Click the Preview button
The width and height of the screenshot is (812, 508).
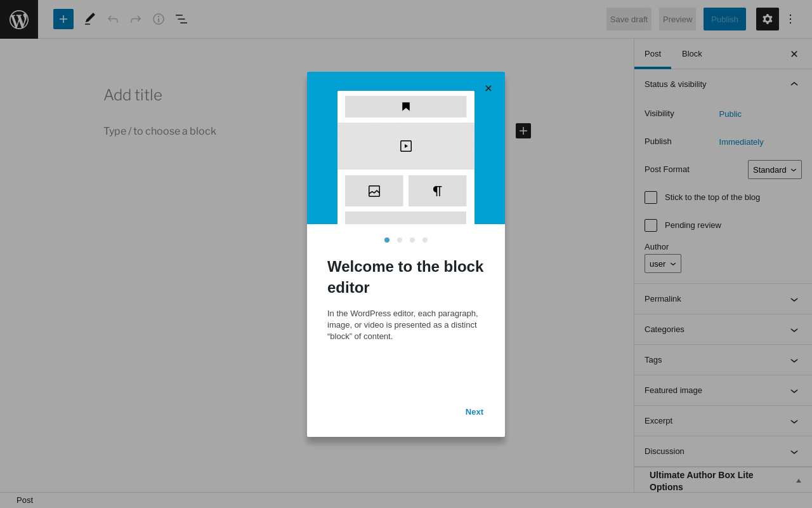(x=678, y=19)
